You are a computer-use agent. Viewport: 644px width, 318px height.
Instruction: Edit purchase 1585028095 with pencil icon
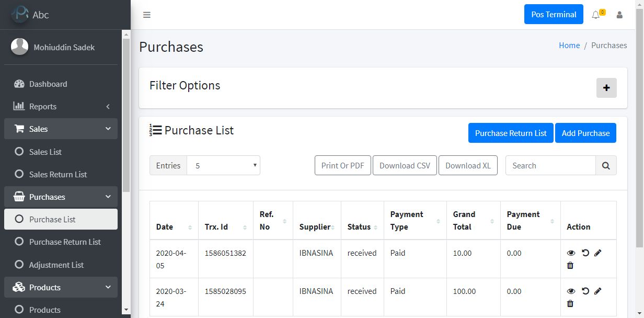tap(598, 291)
